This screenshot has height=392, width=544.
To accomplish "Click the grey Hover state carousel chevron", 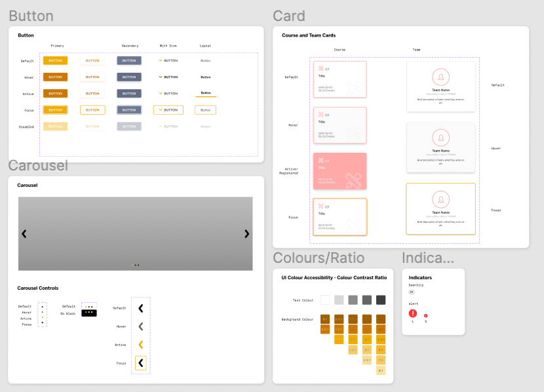I will (140, 326).
